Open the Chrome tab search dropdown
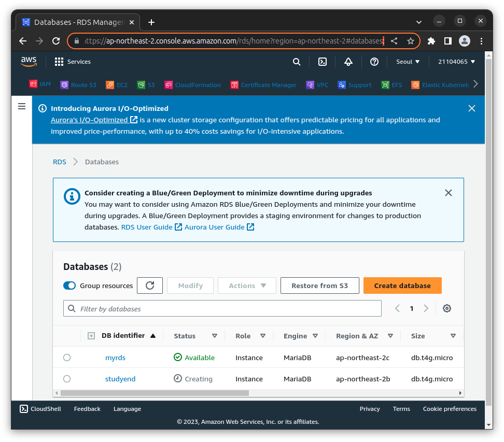This screenshot has height=442, width=504. coord(418,22)
